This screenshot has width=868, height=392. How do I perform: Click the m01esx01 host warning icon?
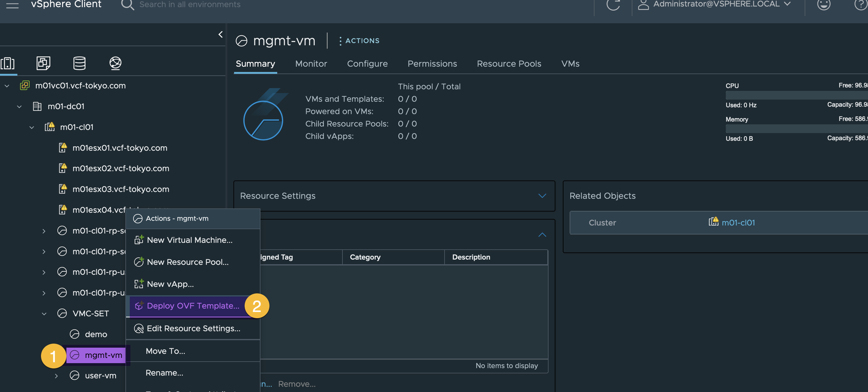click(63, 147)
